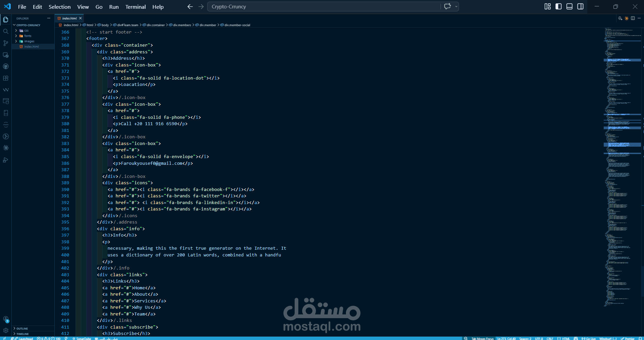Open the Terminal menu
The height and width of the screenshot is (340, 644).
135,7
